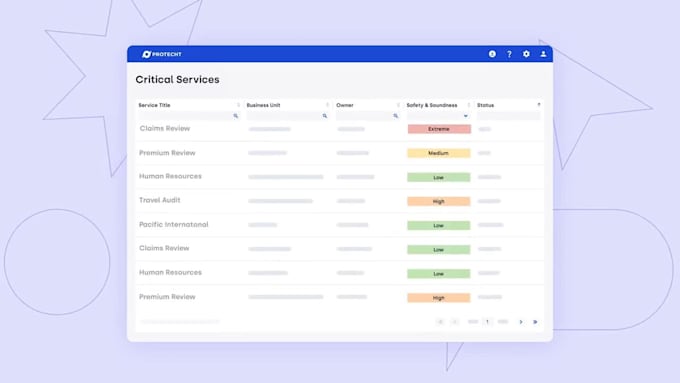This screenshot has width=680, height=383.
Task: Sort by Owner column header
Action: 345,105
